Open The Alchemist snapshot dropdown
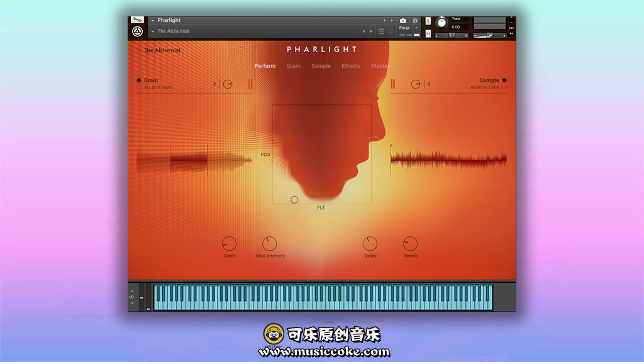The height and width of the screenshot is (362, 644). click(x=152, y=31)
